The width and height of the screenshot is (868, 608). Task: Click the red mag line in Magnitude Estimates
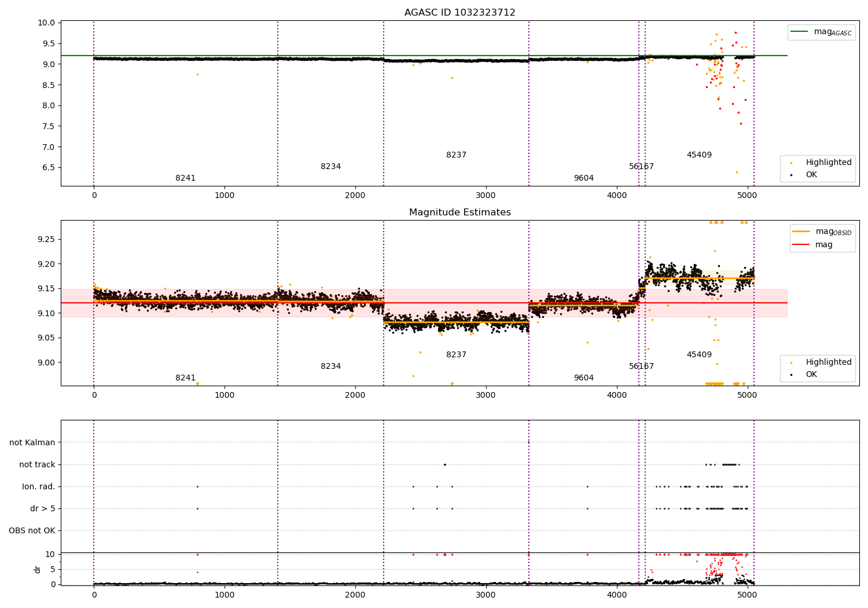pyautogui.click(x=424, y=303)
